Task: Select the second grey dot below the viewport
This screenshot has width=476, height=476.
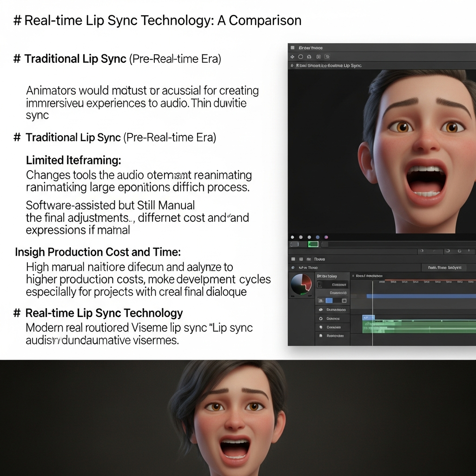Action: pos(301,237)
